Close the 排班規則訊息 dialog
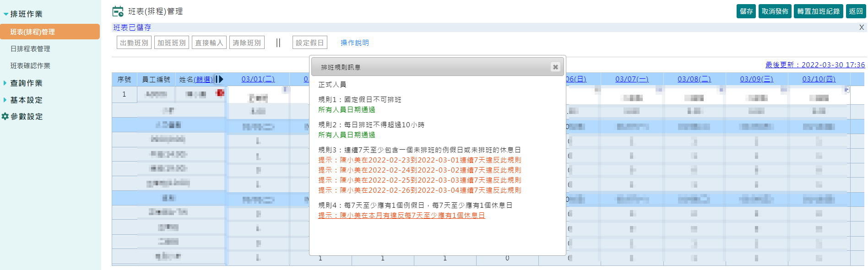Viewport: 868px width, 270px height. pos(555,67)
